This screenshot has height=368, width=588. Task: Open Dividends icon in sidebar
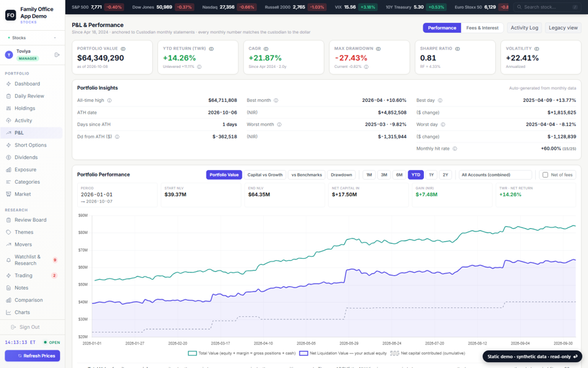pyautogui.click(x=8, y=157)
